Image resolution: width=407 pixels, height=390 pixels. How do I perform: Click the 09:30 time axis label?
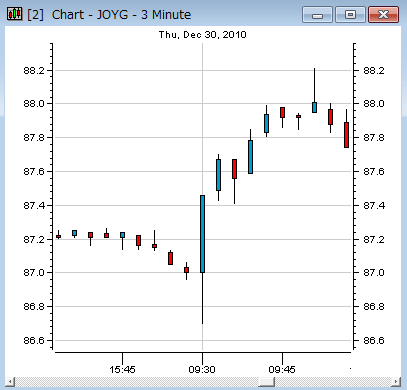202,369
